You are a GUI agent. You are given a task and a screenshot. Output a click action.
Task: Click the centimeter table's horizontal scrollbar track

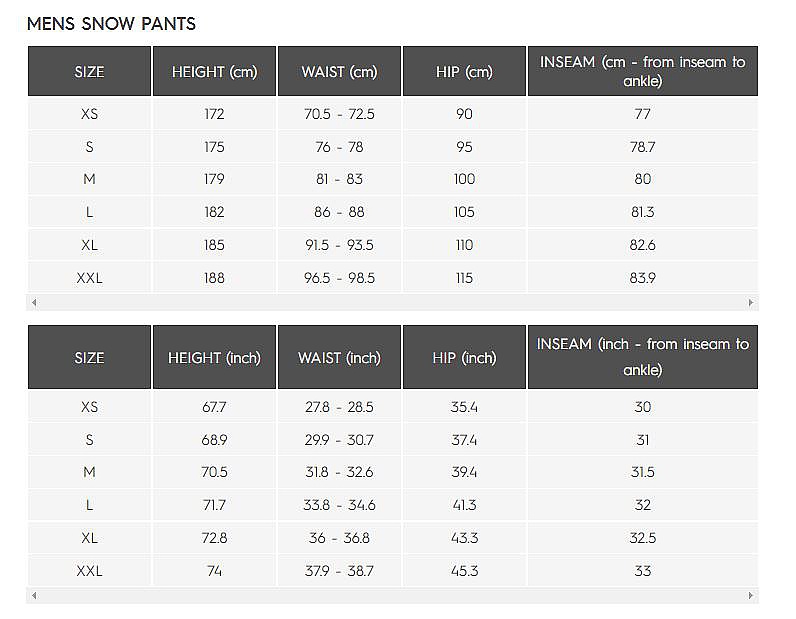[392, 302]
